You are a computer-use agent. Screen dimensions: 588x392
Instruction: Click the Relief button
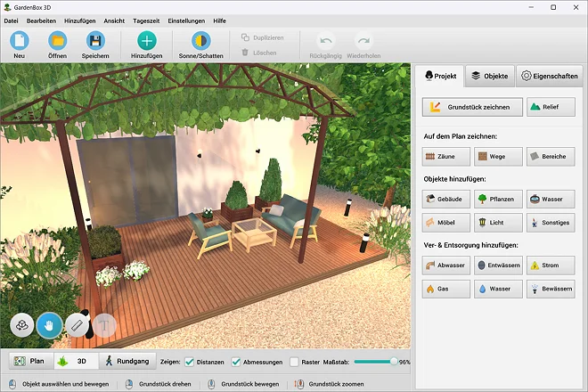click(551, 107)
